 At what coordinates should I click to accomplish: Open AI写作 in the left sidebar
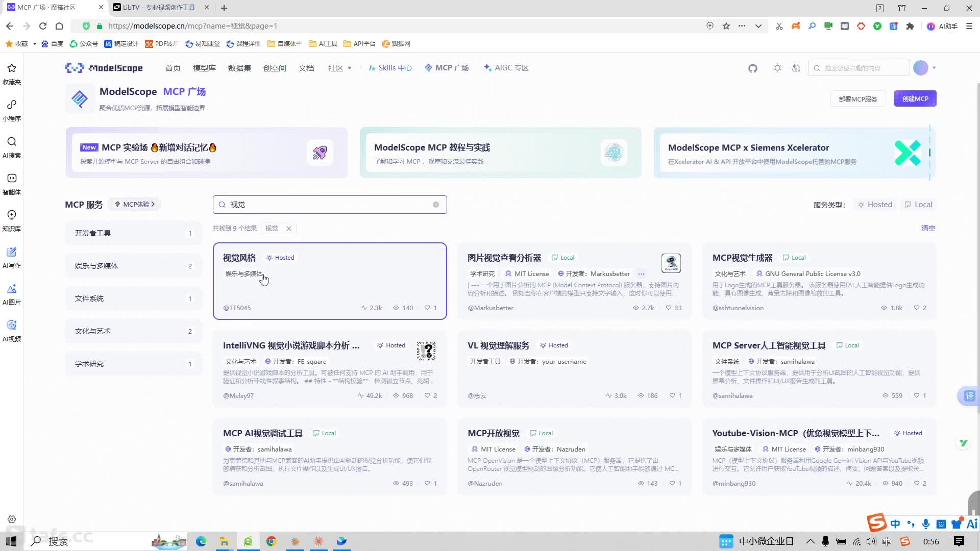pos(12,258)
